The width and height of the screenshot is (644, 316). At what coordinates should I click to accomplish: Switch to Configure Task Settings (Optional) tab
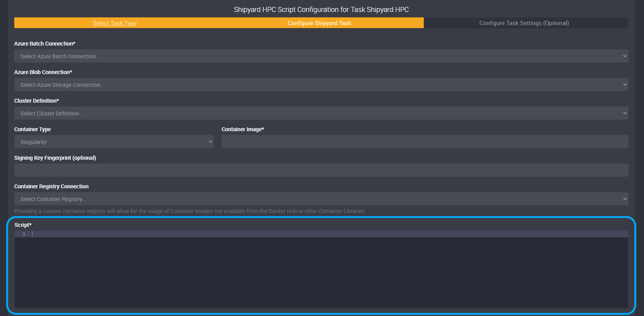pos(524,23)
